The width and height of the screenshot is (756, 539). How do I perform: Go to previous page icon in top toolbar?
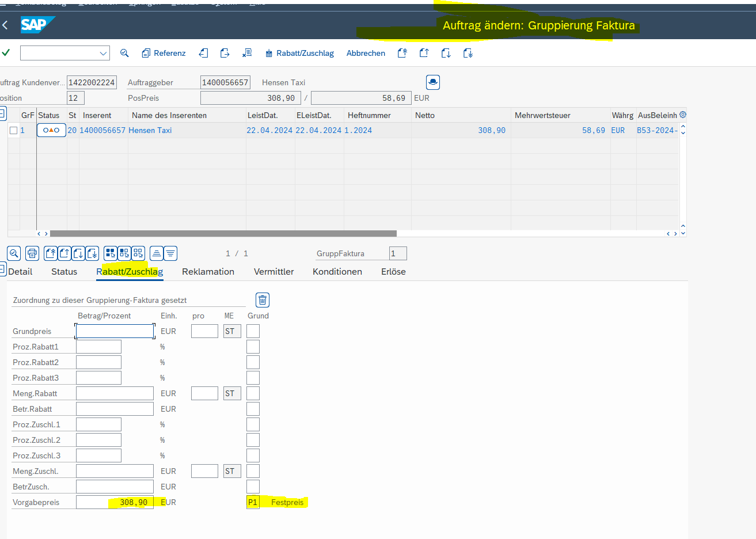[x=424, y=53]
